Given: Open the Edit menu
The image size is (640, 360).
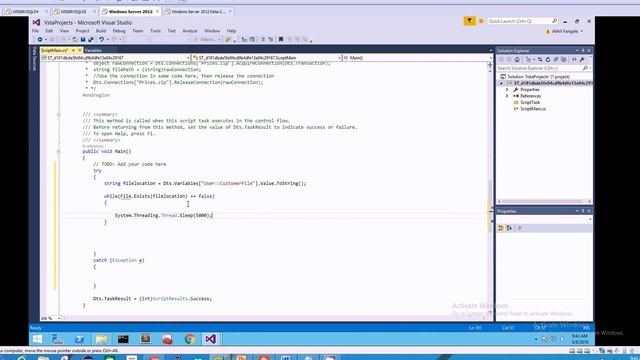Looking at the screenshot, I should point(49,31).
